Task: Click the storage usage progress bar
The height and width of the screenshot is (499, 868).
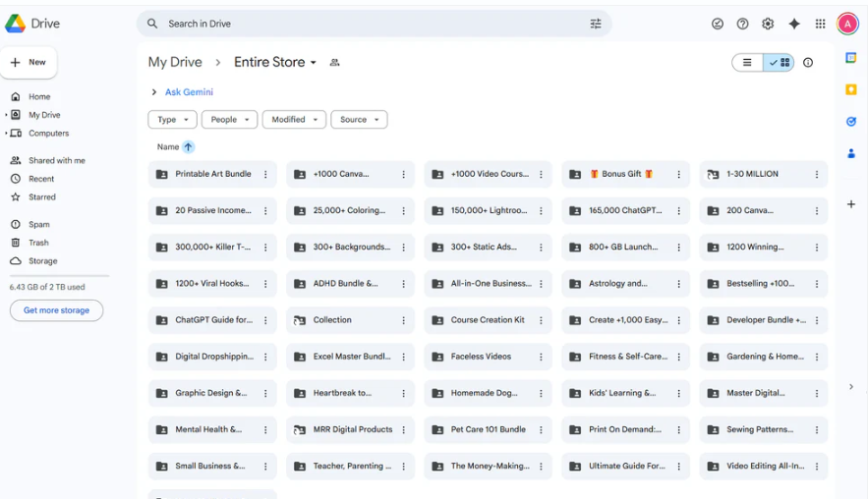Action: click(59, 276)
